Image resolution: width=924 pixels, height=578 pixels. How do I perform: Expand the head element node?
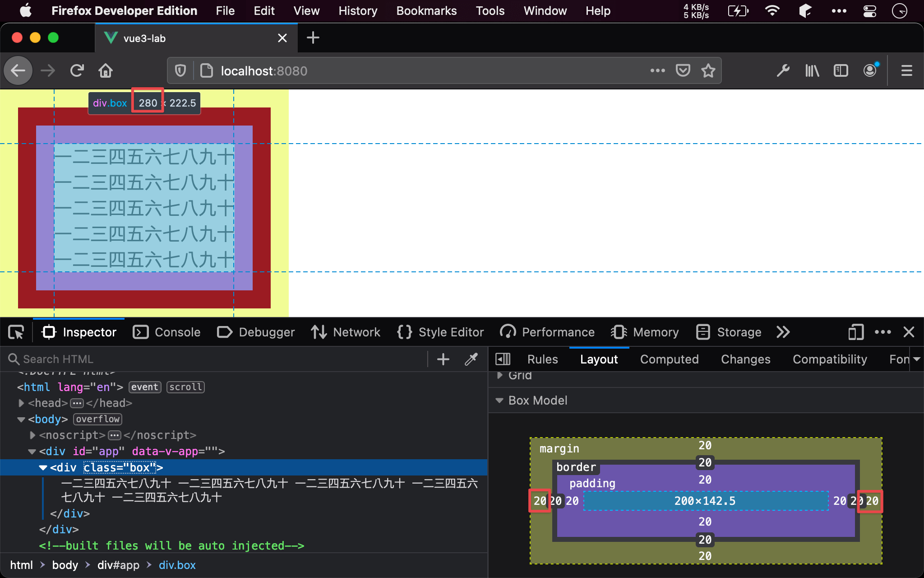click(x=21, y=403)
